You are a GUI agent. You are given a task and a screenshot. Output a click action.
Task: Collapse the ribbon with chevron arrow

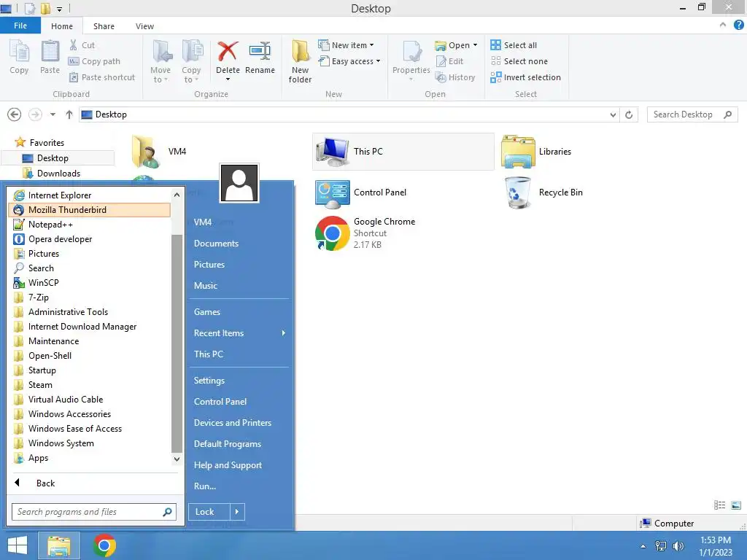tap(723, 25)
